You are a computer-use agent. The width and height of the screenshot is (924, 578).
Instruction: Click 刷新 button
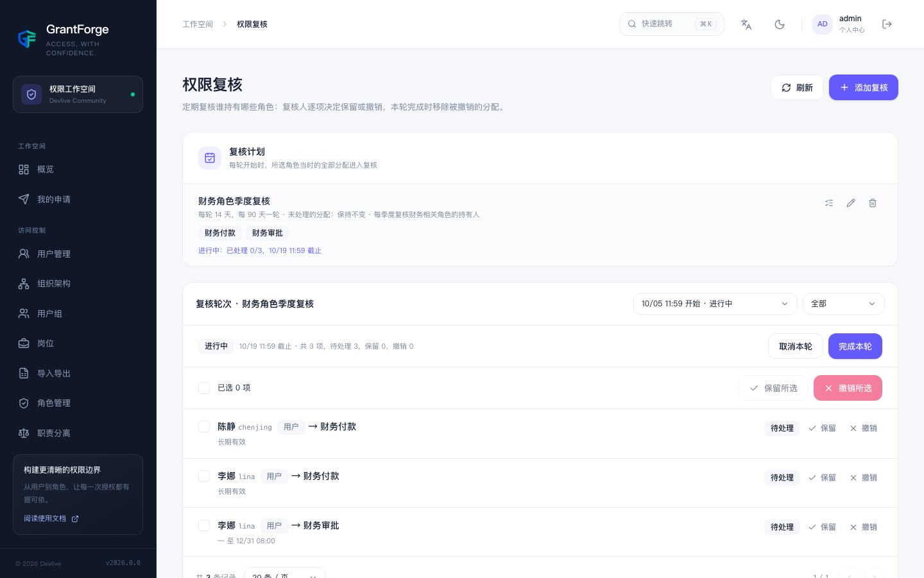point(797,87)
